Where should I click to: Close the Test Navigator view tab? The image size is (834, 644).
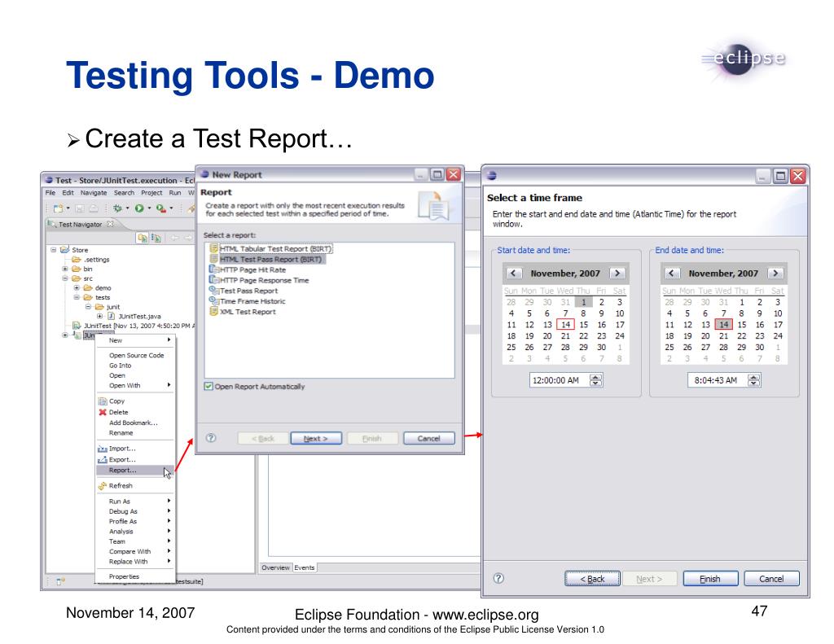[110, 224]
